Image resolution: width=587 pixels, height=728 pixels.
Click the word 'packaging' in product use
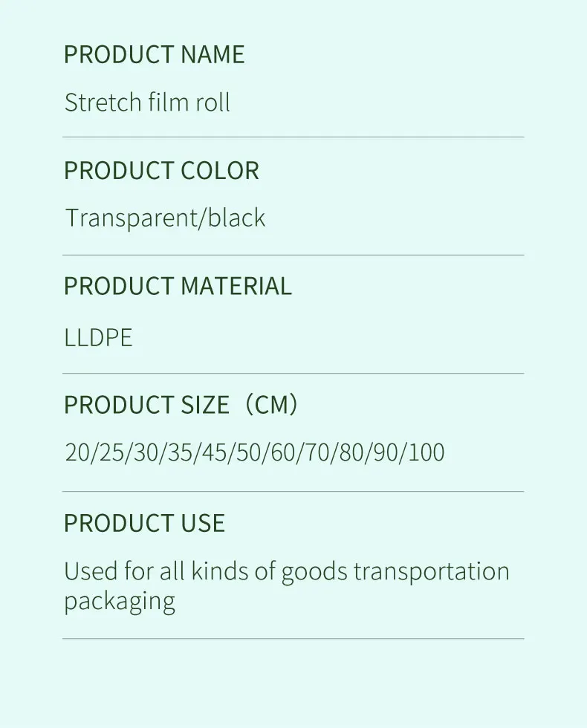pos(119,601)
